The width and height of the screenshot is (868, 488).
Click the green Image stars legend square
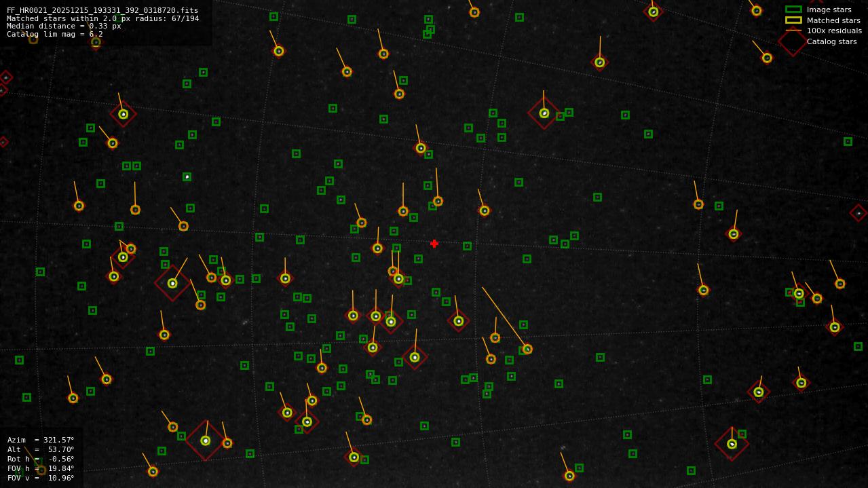(793, 10)
